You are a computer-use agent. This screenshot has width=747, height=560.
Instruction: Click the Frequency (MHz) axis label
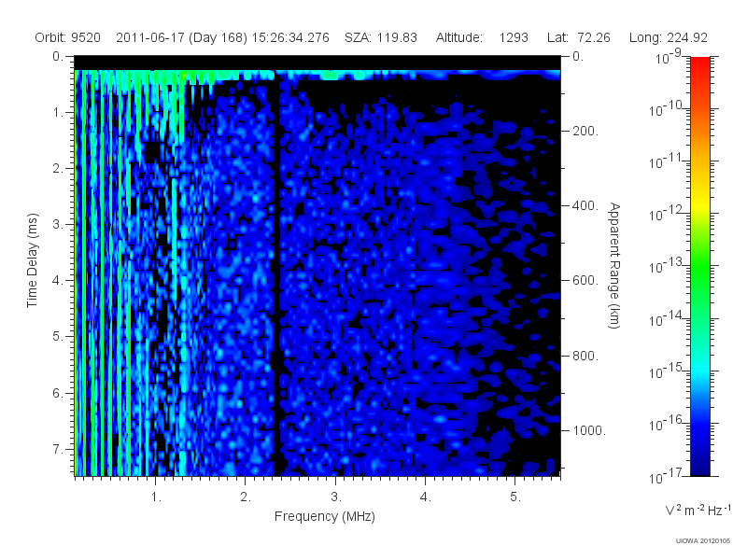(324, 516)
